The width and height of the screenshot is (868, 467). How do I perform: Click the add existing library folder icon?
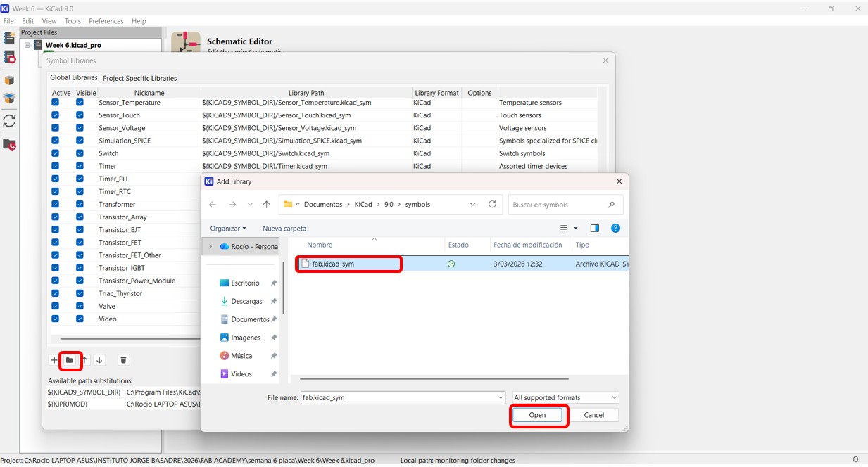(x=69, y=360)
